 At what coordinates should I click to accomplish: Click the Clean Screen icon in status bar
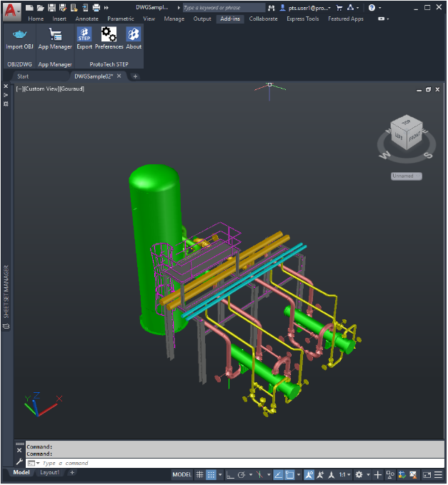tap(427, 475)
